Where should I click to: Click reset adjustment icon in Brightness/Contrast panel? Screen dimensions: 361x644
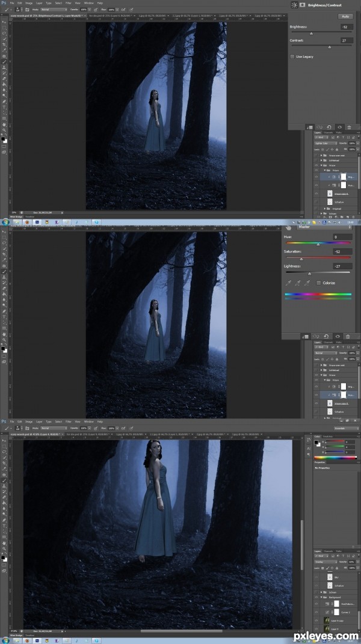point(329,127)
